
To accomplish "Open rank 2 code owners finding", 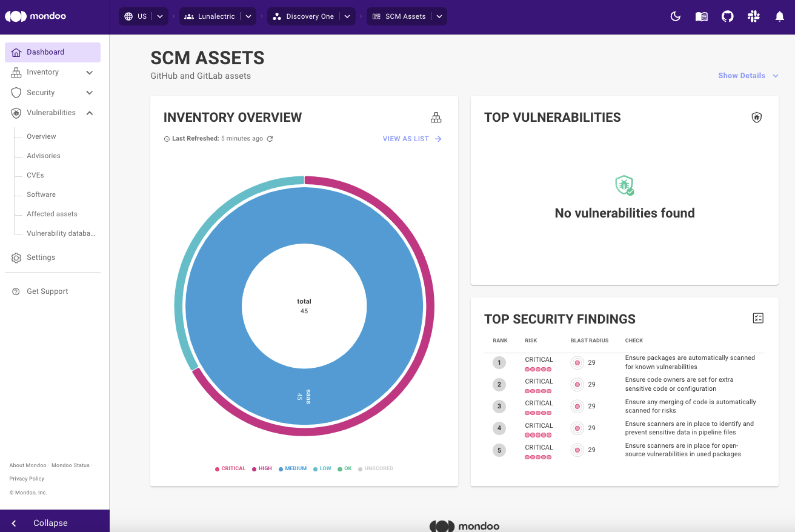I will (x=679, y=384).
